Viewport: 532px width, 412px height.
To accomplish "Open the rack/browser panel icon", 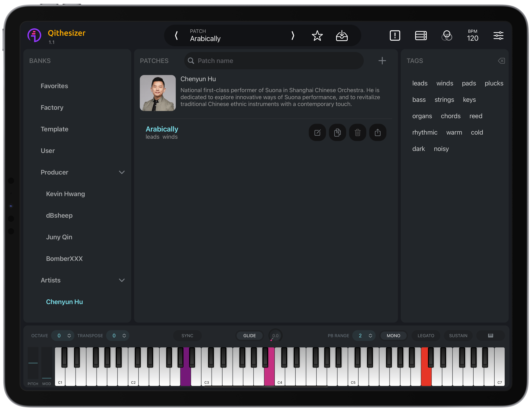I will point(421,36).
